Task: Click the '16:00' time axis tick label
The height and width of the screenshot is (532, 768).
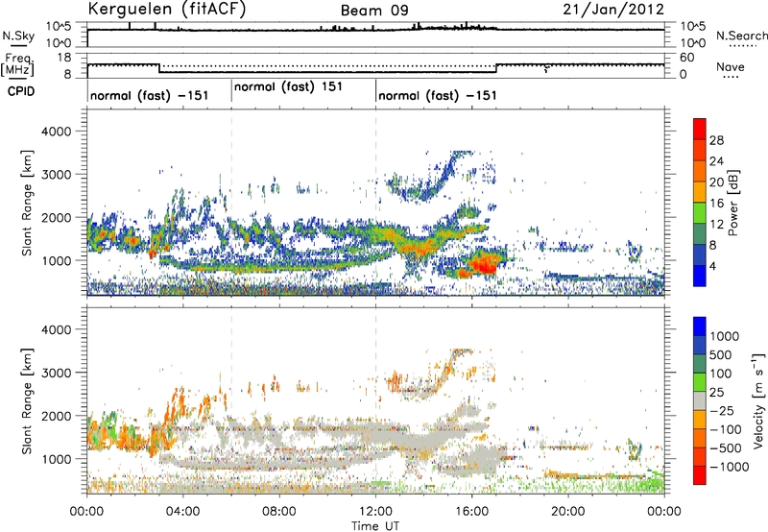Action: click(x=471, y=512)
